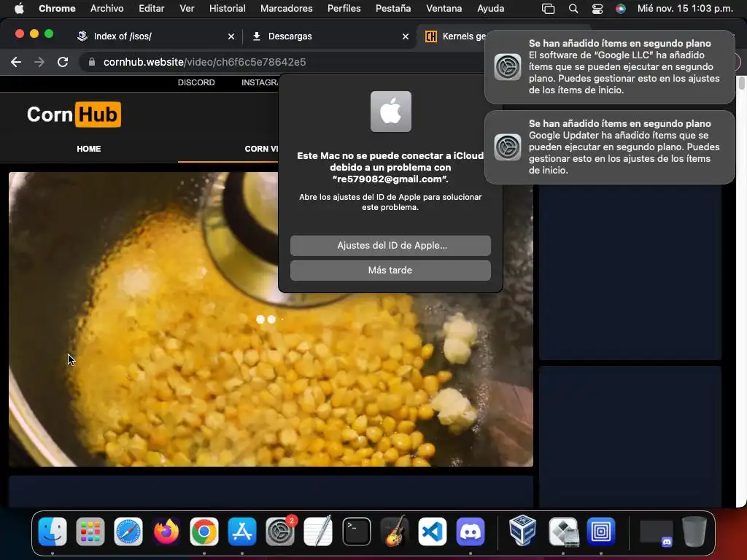
Task: Click the CornHub logo
Action: coord(74,114)
